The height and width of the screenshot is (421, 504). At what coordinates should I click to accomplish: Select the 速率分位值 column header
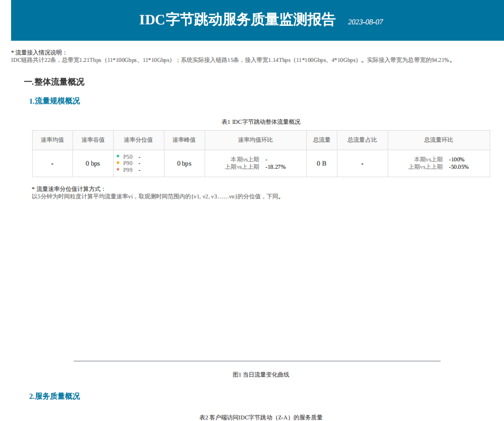[137, 140]
